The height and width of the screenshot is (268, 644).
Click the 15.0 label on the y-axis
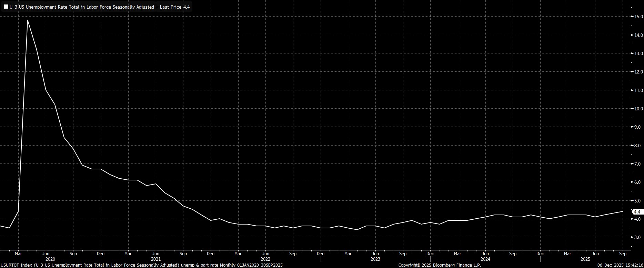click(638, 17)
